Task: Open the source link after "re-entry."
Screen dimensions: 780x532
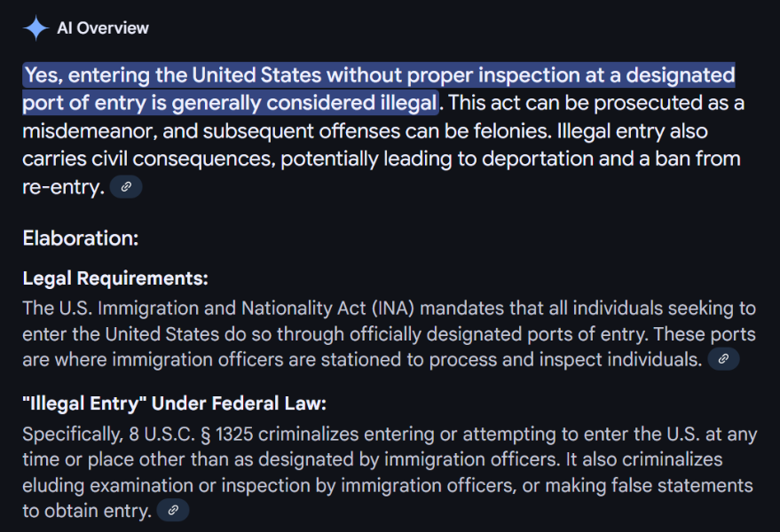Action: pyautogui.click(x=126, y=187)
